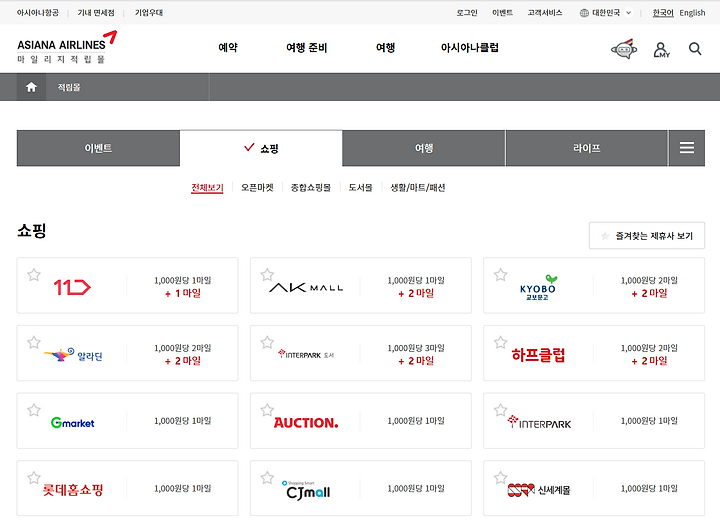
Task: Open the 여행 준비 main menu
Action: point(306,48)
